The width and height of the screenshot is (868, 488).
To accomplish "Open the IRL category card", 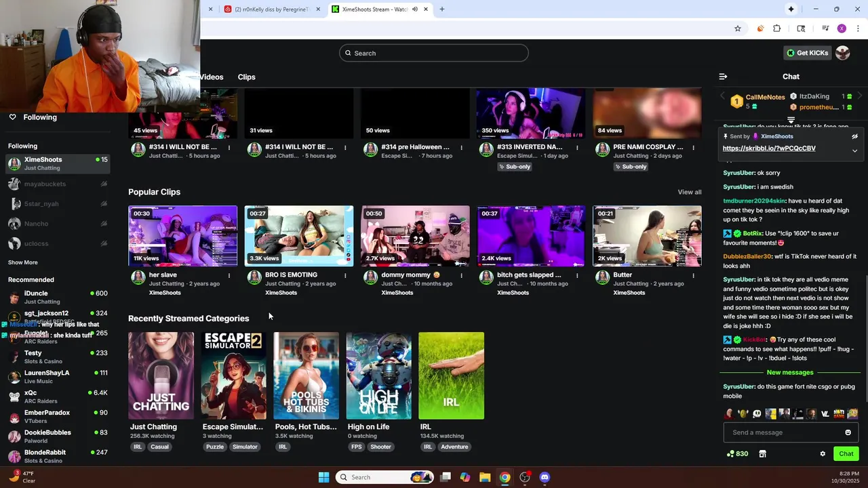I will (452, 375).
